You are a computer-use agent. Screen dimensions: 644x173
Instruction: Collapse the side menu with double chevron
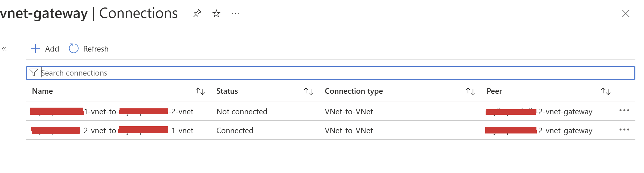4,49
